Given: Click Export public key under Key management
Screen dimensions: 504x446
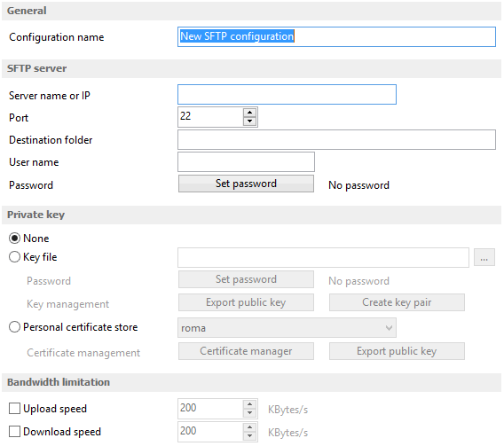Looking at the screenshot, I should pyautogui.click(x=246, y=302).
